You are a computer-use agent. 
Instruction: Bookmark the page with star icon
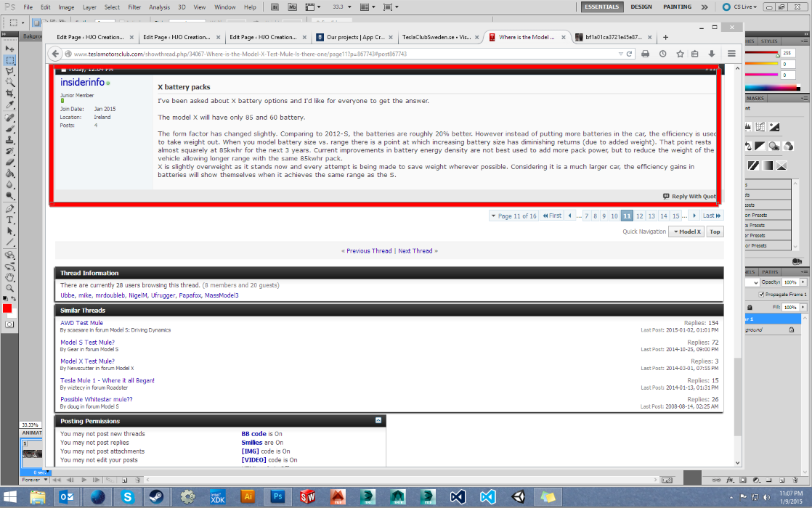[680, 54]
